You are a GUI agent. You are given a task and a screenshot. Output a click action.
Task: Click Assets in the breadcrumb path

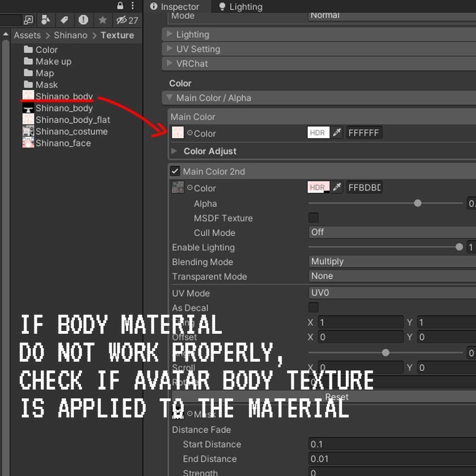27,35
